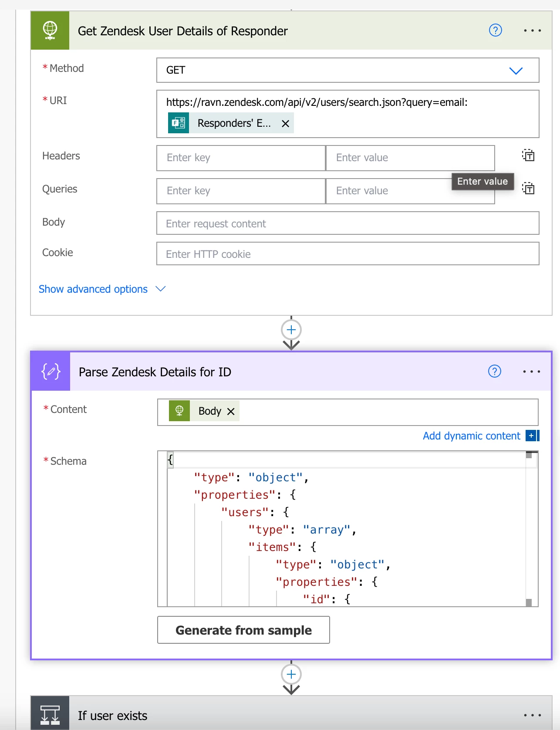Select the Parse Zendesk Details for ID title
The width and height of the screenshot is (560, 730).
click(x=155, y=372)
